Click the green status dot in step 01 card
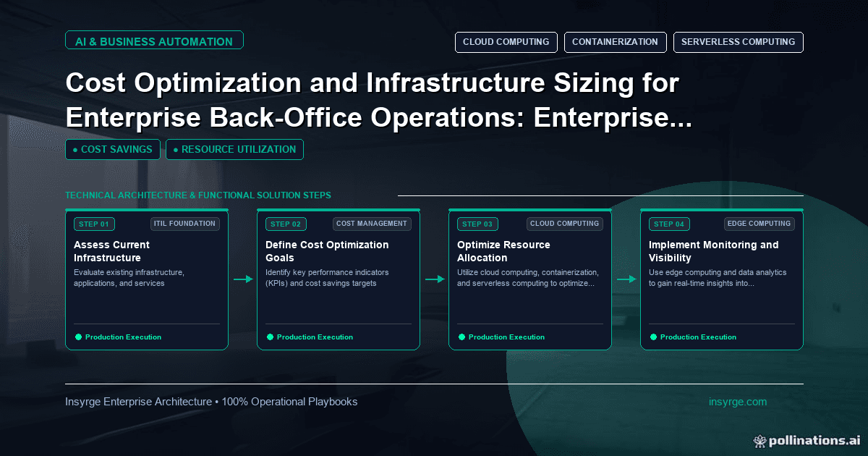 pos(78,337)
